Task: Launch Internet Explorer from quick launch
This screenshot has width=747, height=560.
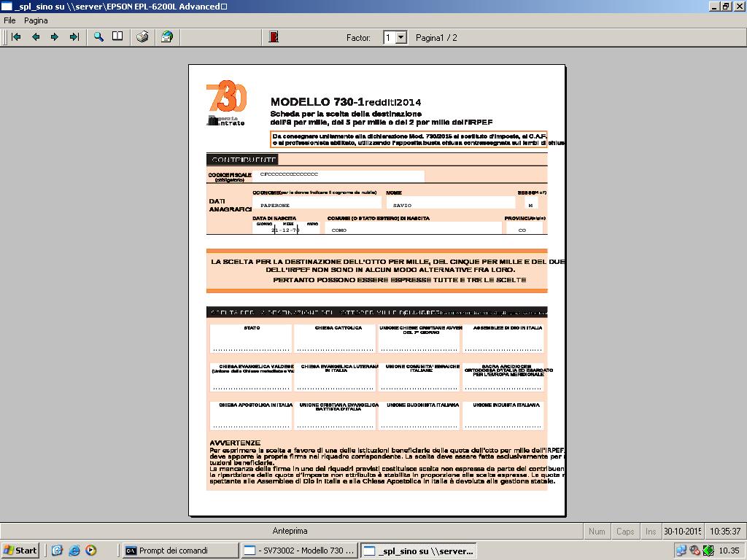Action: coord(74,551)
